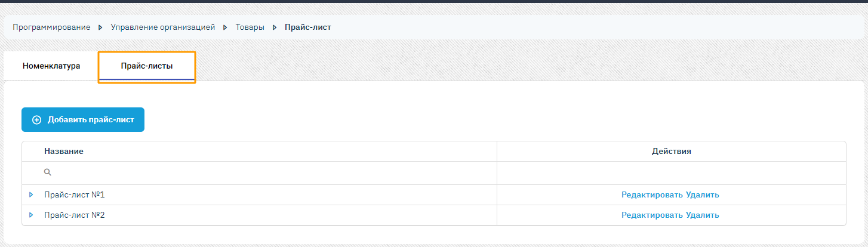
Task: Open Управление организацией breadcrumb
Action: tap(163, 27)
